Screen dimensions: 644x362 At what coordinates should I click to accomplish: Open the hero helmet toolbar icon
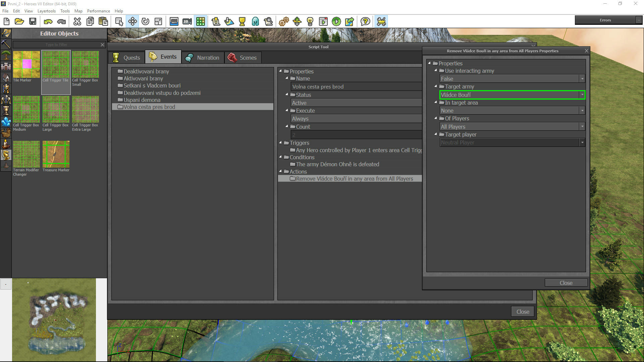(255, 22)
